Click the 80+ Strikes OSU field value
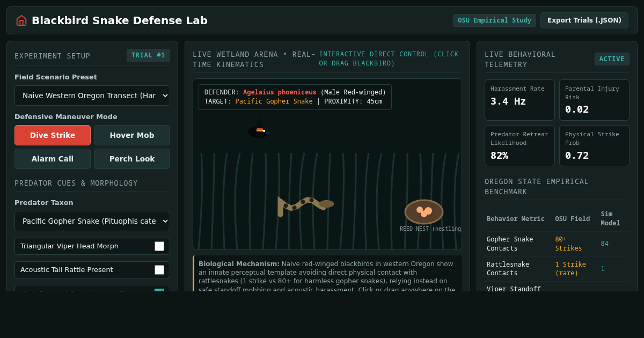 click(x=568, y=244)
